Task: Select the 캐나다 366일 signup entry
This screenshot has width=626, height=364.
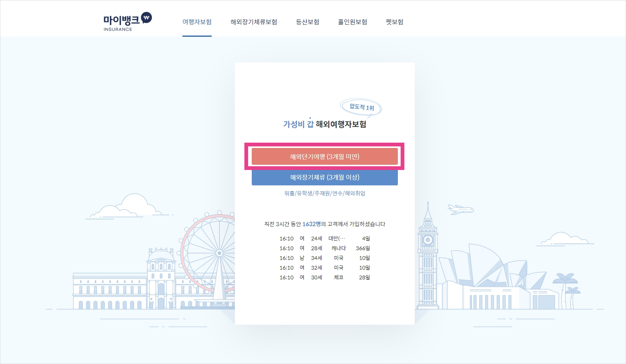Action: (x=324, y=248)
